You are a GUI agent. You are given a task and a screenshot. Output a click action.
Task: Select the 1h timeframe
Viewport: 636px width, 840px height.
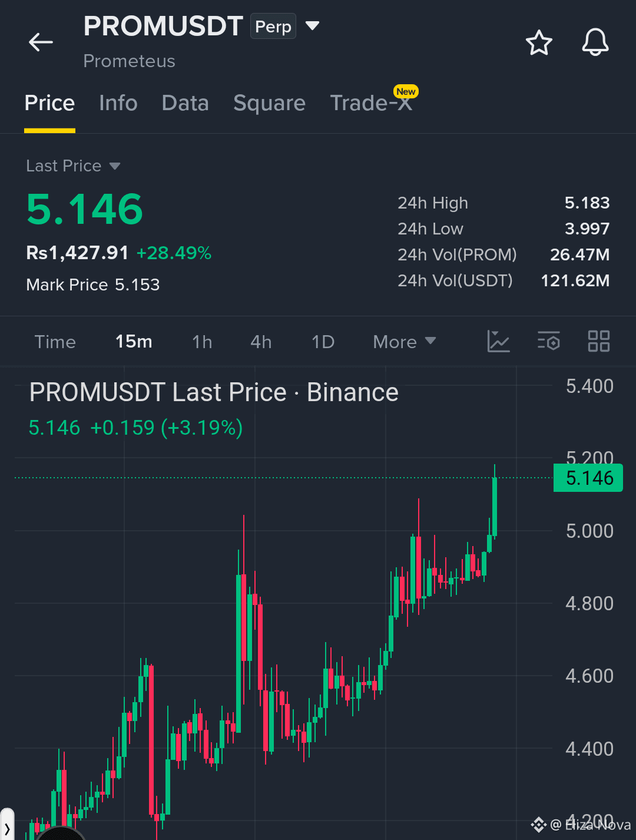[202, 342]
